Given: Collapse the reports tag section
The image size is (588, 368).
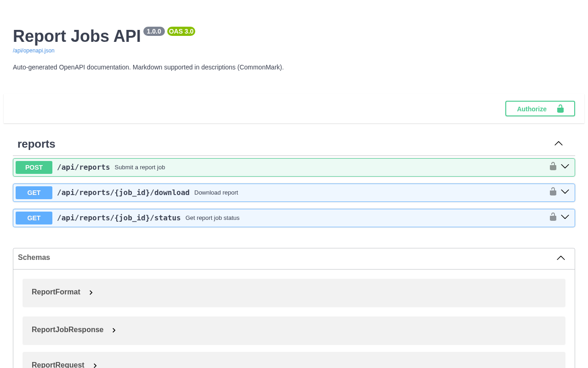Looking at the screenshot, I should 559,144.
